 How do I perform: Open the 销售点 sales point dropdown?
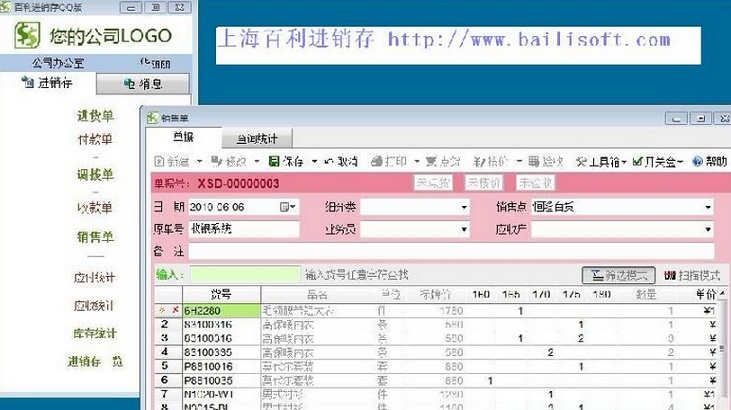(x=708, y=207)
